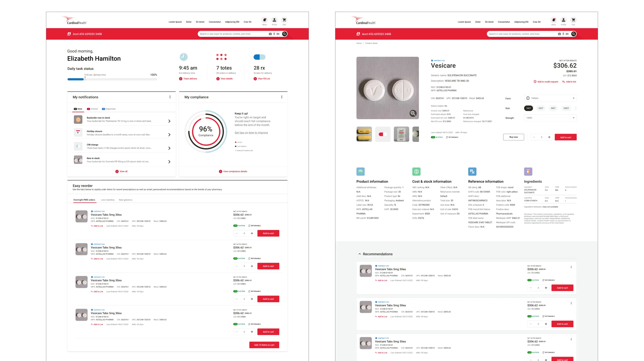Click Reference information Rx icon
Viewport: 644px width, 361px height.
(472, 172)
